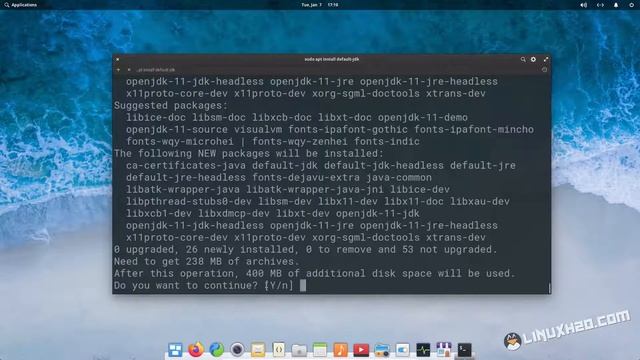This screenshot has height=360, width=640.
Task: Click 'fonts-dejavu-extra' package name
Action: click(306, 178)
